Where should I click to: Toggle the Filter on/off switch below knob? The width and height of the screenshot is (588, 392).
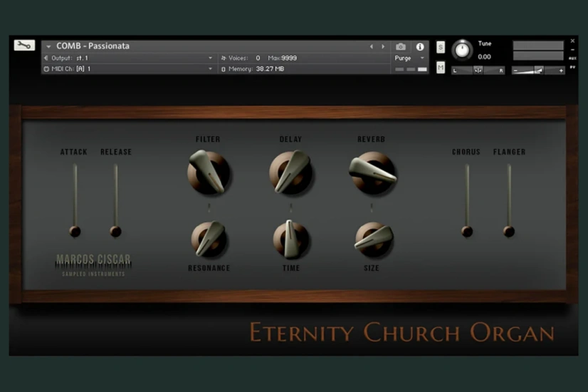[x=209, y=207]
